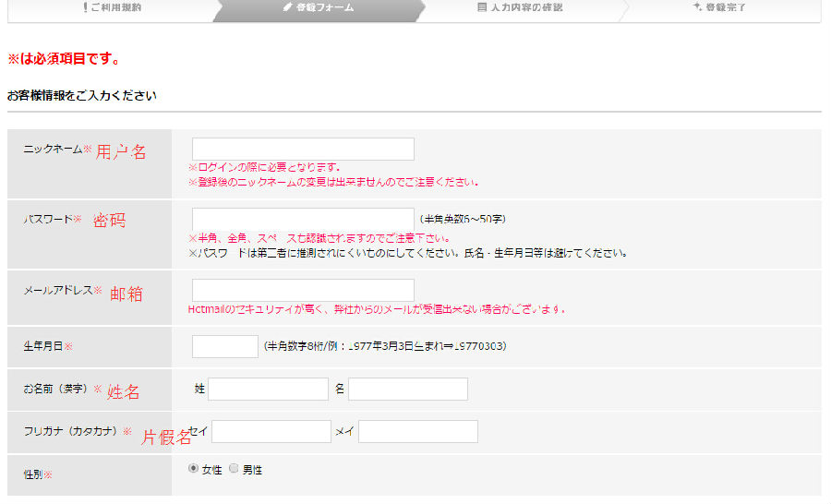Screen dimensions: 831x504
Task: Focus the 姓 kanji surname field
Action: click(x=268, y=389)
